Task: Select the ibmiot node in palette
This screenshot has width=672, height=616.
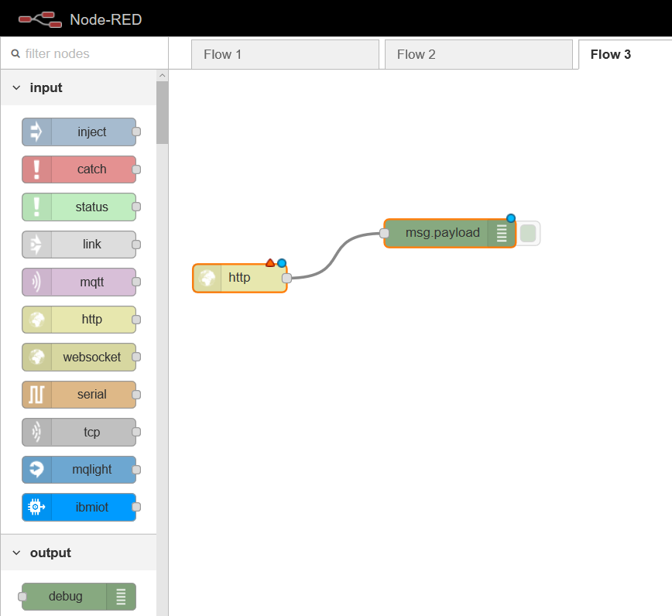Action: click(79, 507)
